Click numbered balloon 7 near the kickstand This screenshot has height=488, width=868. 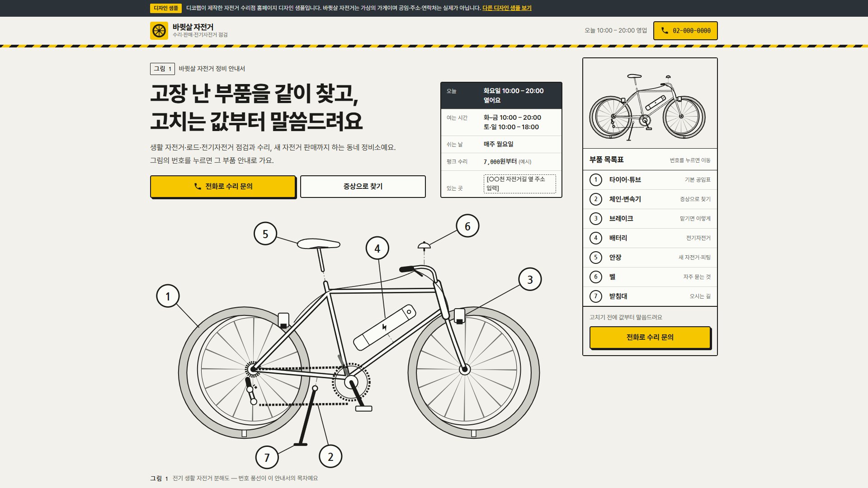coord(267,457)
